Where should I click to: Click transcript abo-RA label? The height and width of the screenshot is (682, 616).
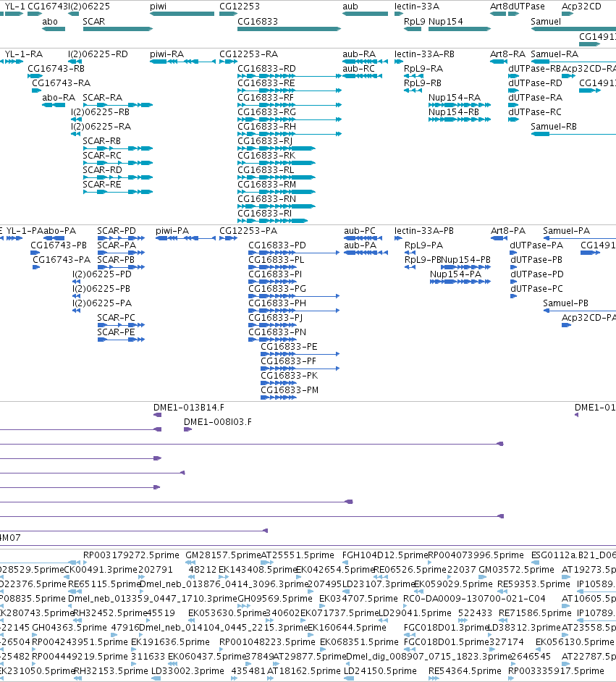[x=59, y=98]
